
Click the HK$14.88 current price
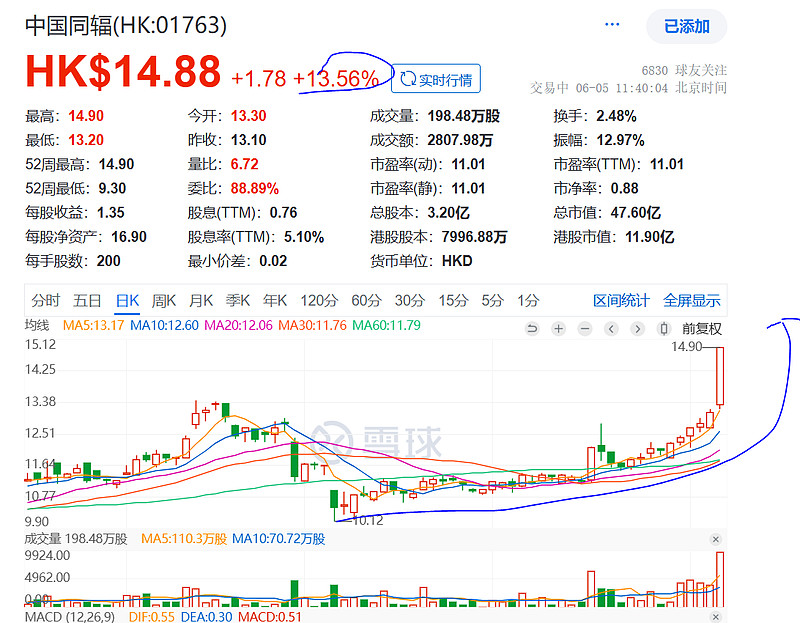pos(123,71)
